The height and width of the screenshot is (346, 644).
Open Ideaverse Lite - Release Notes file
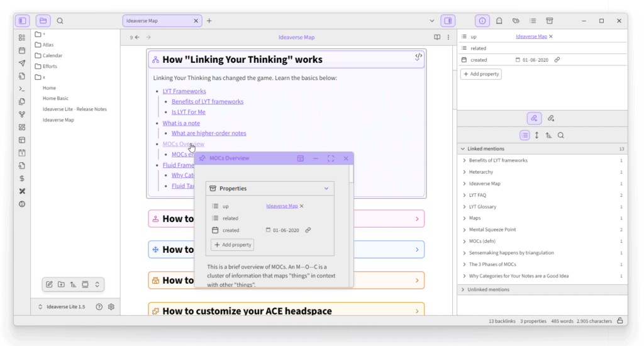pos(75,109)
